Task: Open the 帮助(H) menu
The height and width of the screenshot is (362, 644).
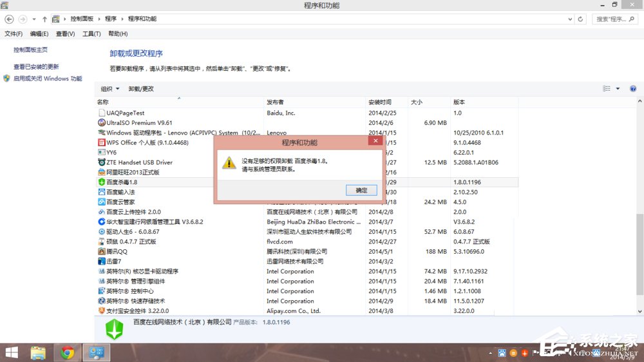Action: [x=118, y=33]
